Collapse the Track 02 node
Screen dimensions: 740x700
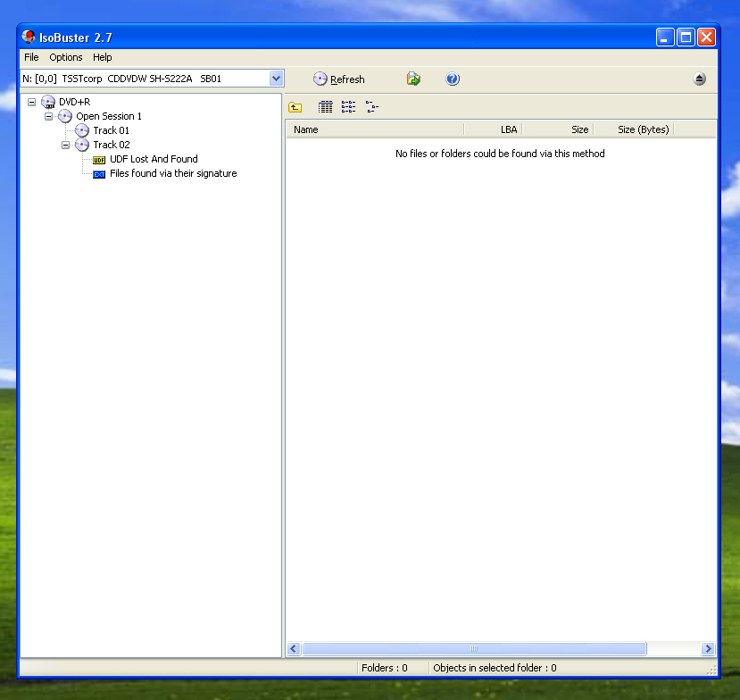point(65,145)
